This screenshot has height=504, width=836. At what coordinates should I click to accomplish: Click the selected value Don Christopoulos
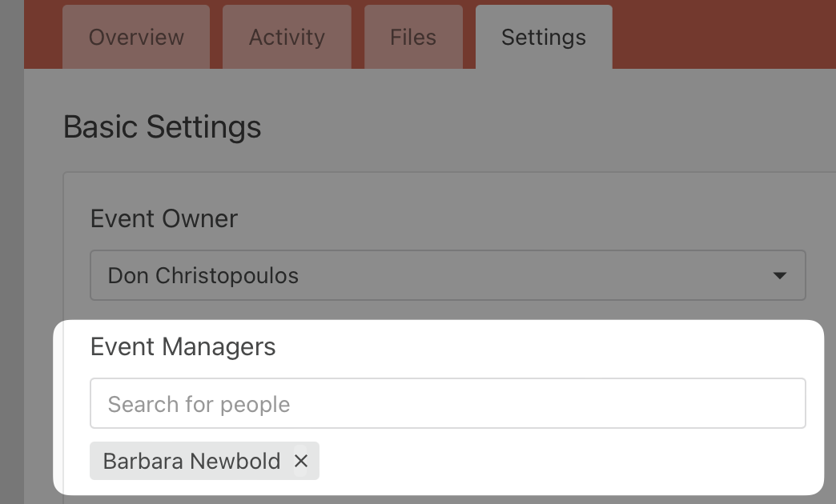tap(203, 275)
